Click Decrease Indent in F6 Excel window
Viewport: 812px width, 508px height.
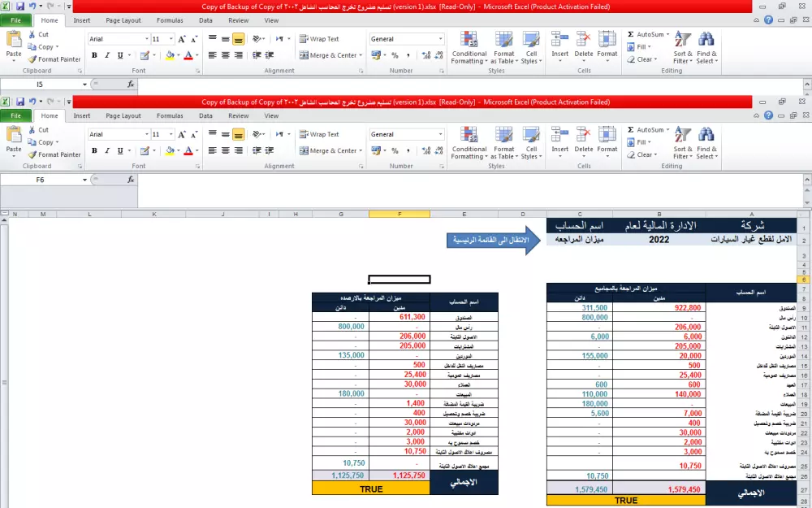[x=257, y=150]
